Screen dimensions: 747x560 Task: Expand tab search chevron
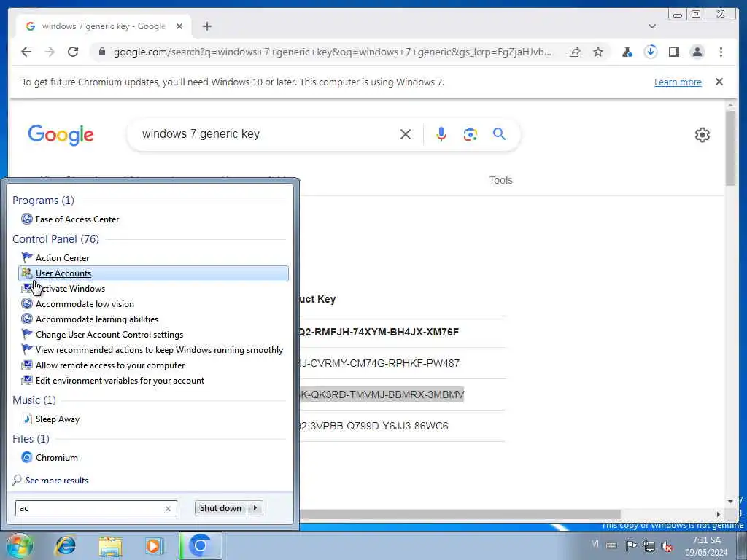click(x=651, y=26)
